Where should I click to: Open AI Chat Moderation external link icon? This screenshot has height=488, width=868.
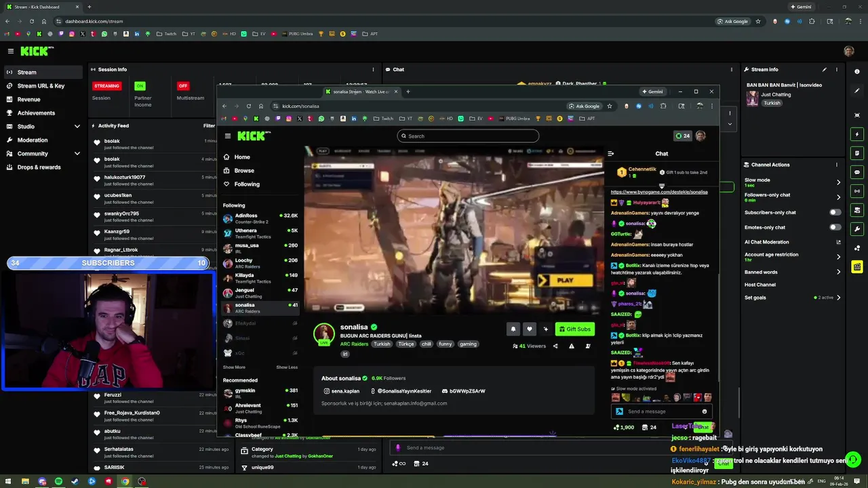839,242
